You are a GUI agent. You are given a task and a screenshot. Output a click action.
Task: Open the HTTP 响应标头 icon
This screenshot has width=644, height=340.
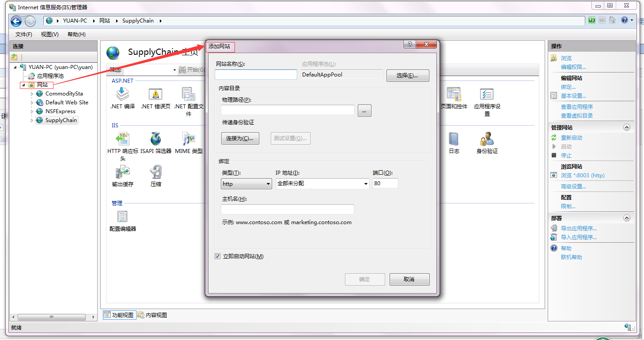pos(122,139)
